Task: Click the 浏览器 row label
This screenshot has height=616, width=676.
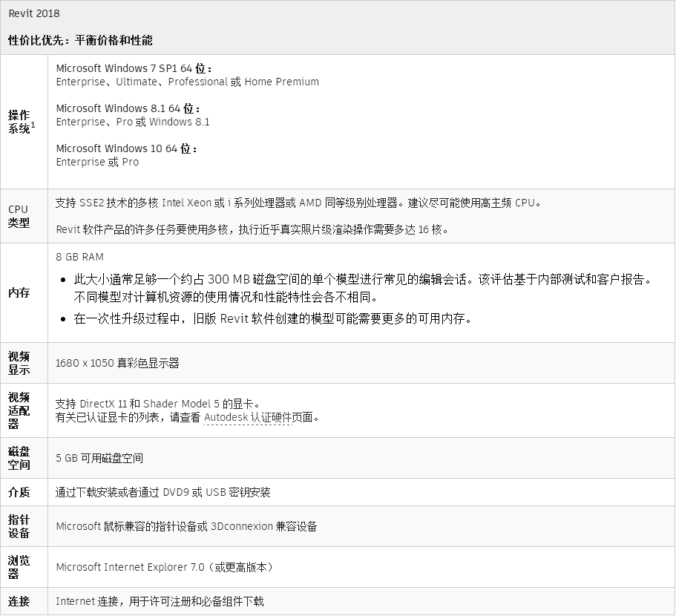Action: [x=19, y=567]
